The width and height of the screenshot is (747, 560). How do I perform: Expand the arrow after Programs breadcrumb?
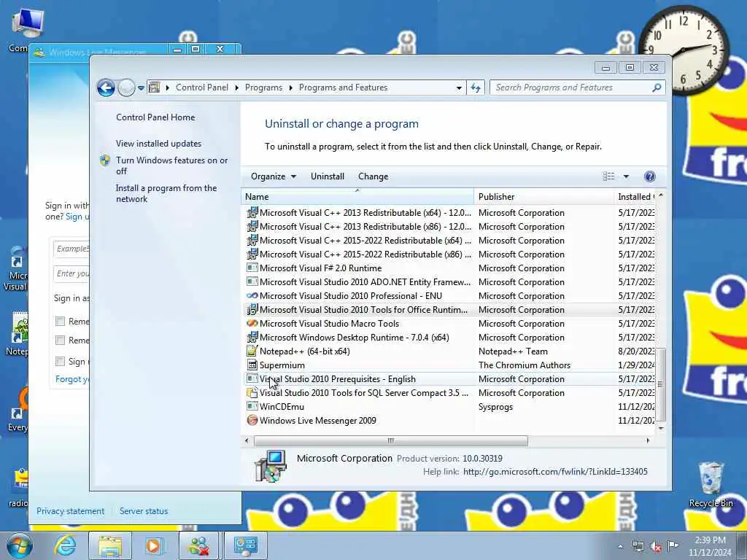tap(290, 87)
